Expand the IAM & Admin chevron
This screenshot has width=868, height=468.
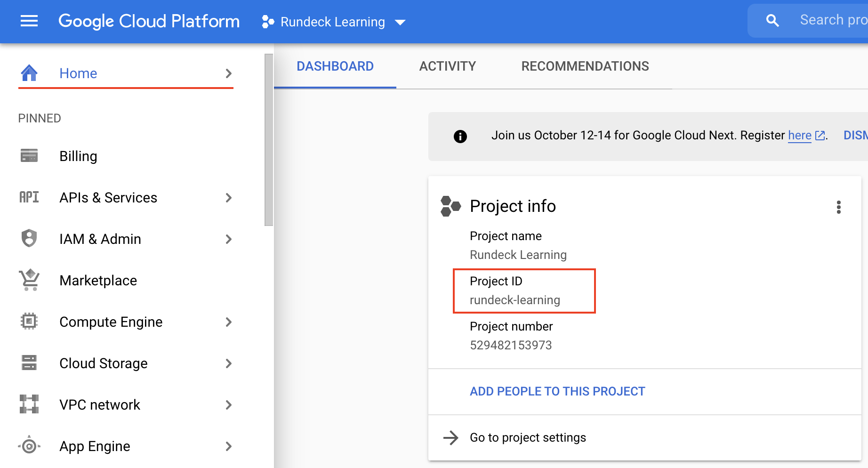pyautogui.click(x=229, y=239)
